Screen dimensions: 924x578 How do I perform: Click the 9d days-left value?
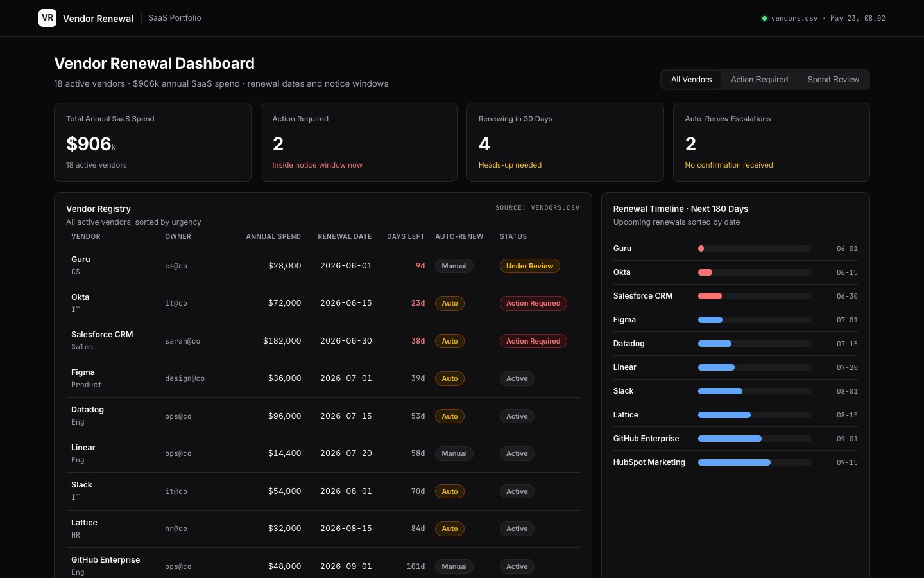tap(420, 266)
